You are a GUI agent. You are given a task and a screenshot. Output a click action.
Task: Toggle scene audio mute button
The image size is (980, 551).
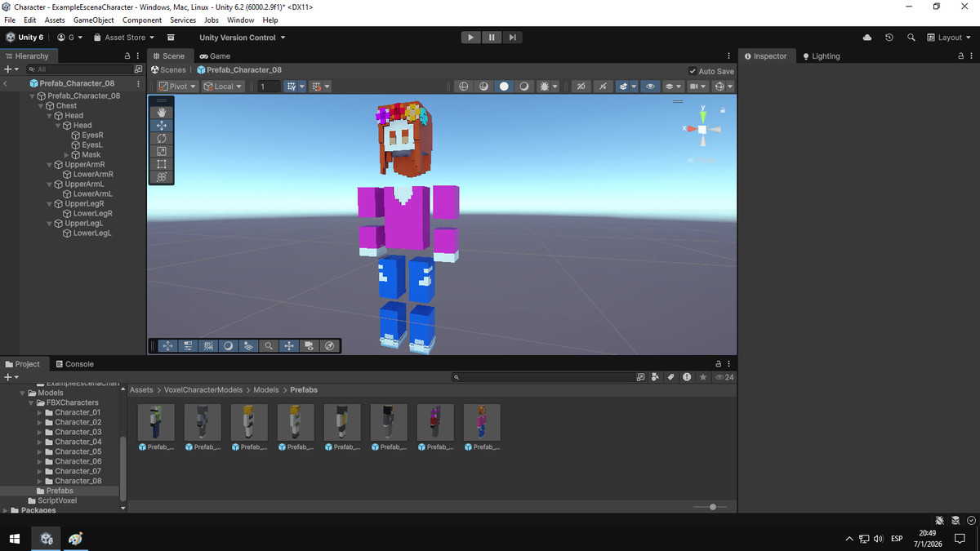point(603,86)
